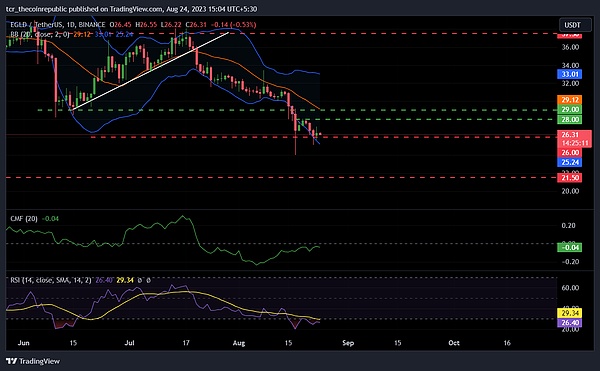Click the blue 25.24 lower band label
This screenshot has width=600, height=371.
point(570,162)
